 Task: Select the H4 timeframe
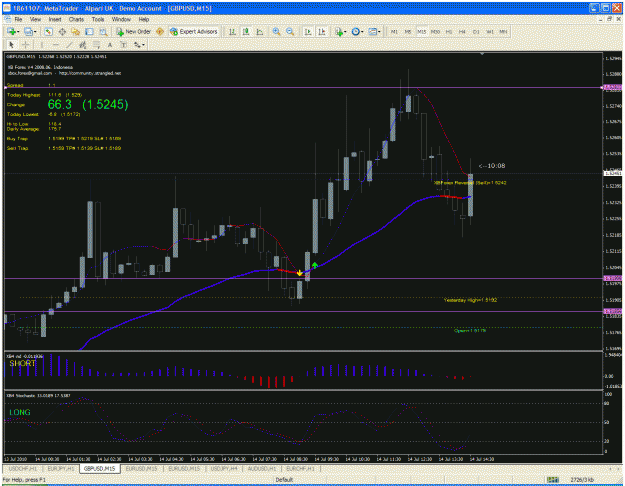click(x=462, y=31)
